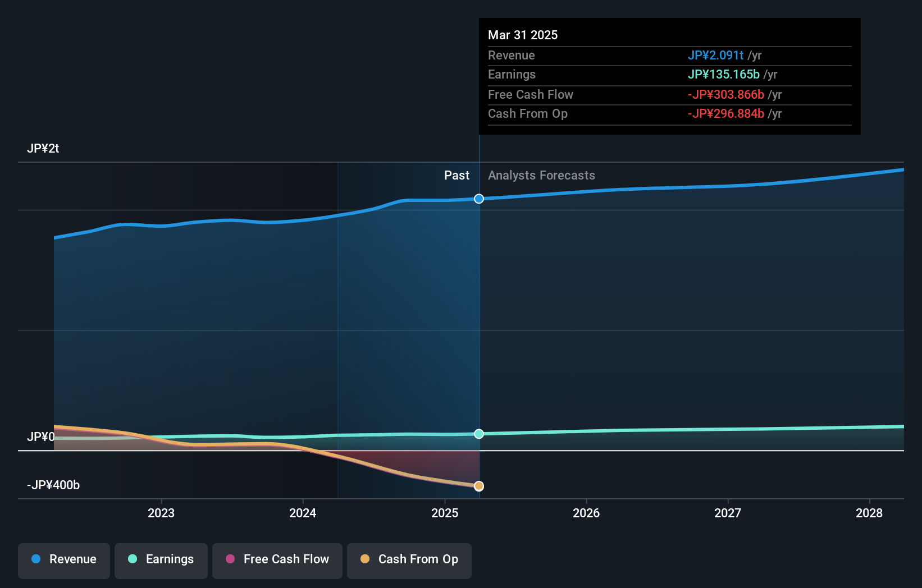Click the 2027 x-axis label

point(728,513)
